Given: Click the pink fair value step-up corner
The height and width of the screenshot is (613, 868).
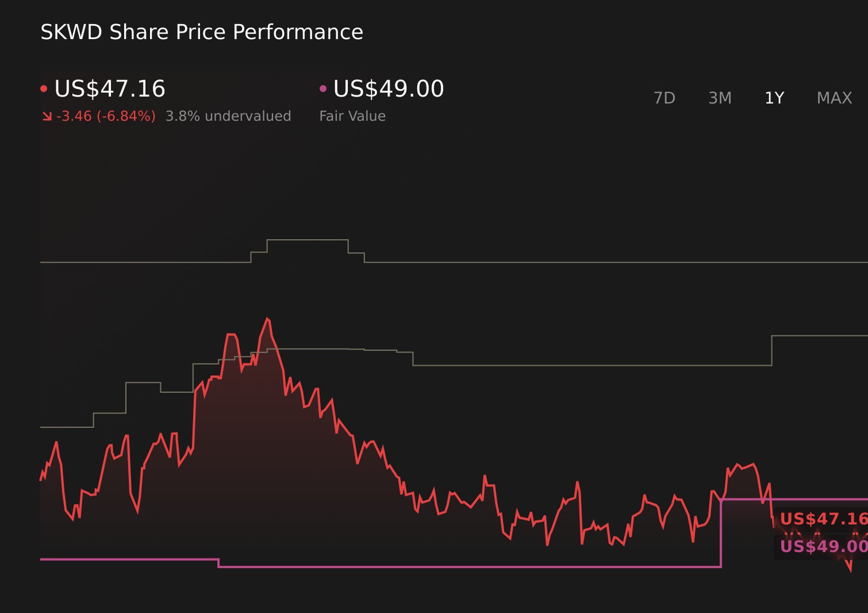Looking at the screenshot, I should (721, 500).
